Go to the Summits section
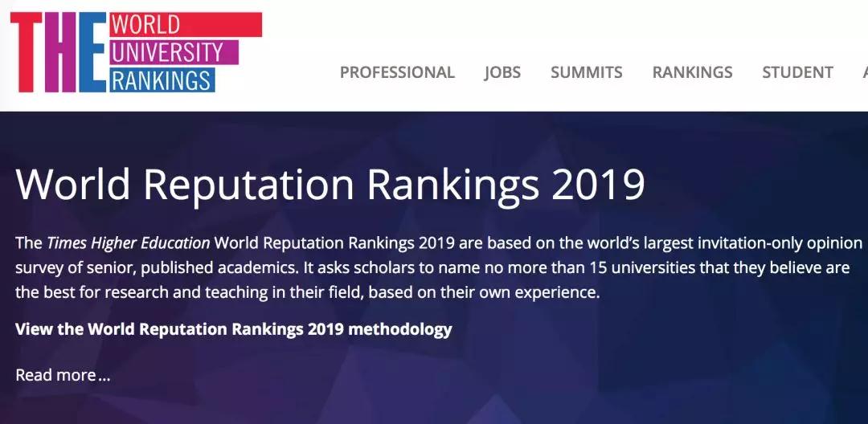This screenshot has width=868, height=424. tap(586, 72)
